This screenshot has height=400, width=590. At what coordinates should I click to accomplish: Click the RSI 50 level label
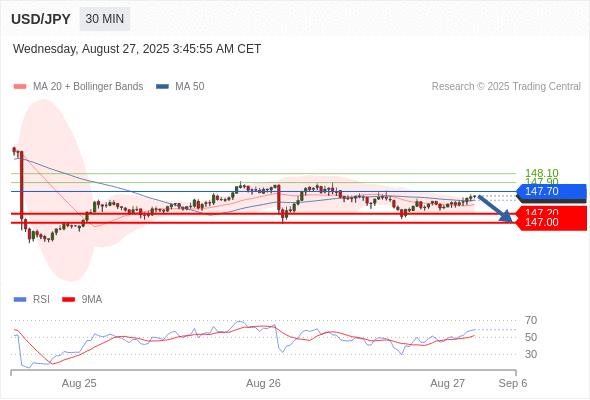[531, 338]
